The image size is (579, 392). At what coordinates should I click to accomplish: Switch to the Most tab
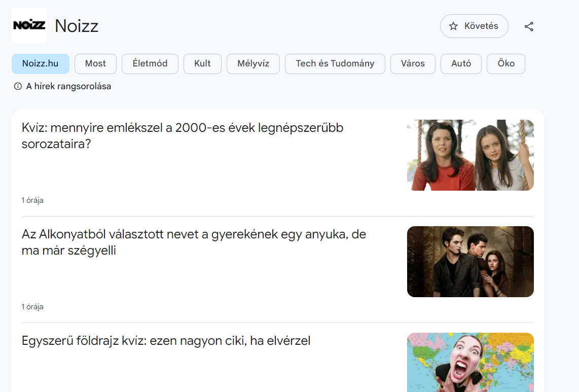click(x=95, y=64)
